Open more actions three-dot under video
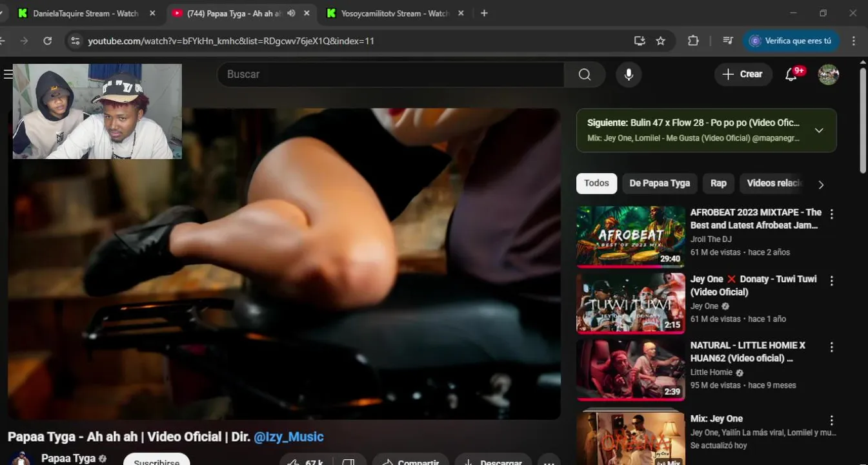Screen dimensions: 868x465 [549, 461]
